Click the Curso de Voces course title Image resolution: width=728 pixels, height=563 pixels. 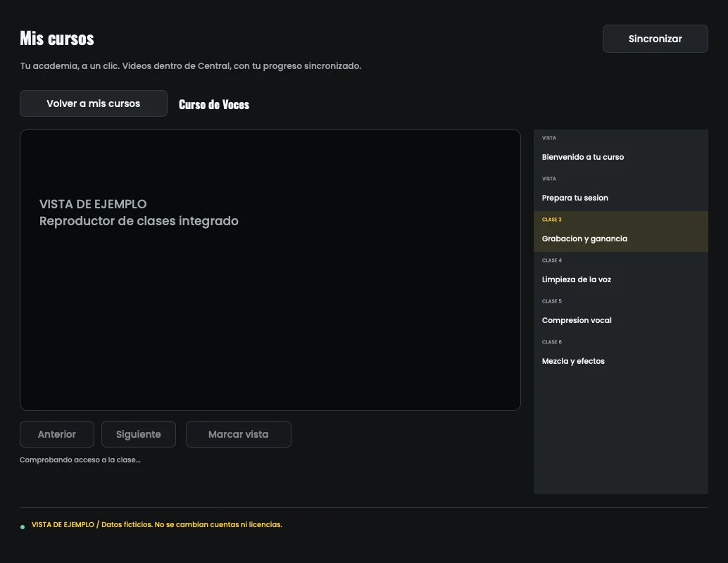tap(214, 104)
